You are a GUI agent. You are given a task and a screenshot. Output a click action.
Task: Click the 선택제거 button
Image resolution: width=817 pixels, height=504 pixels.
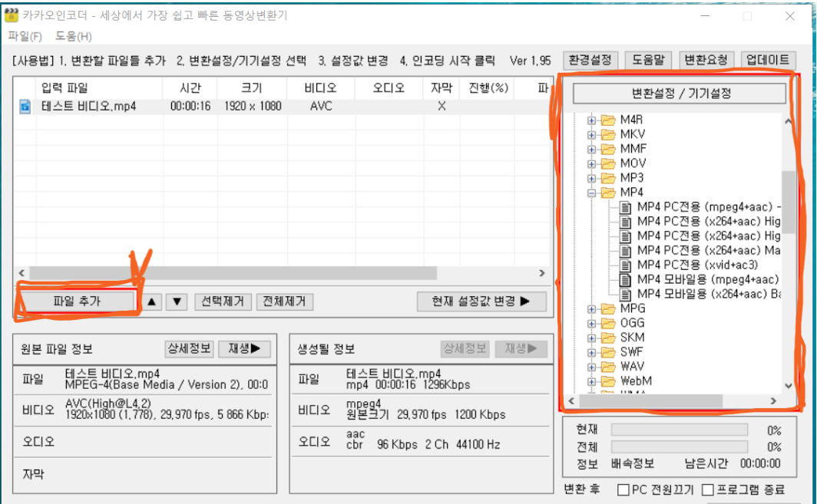223,301
